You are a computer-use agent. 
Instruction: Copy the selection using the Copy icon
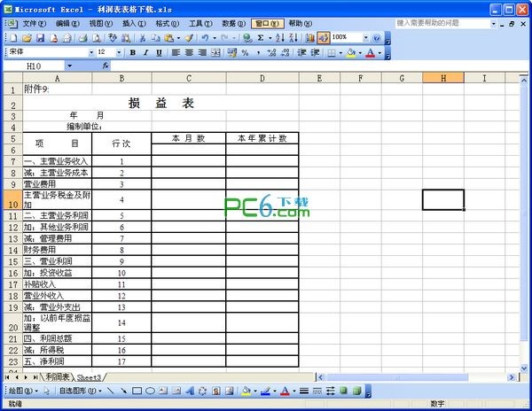155,38
